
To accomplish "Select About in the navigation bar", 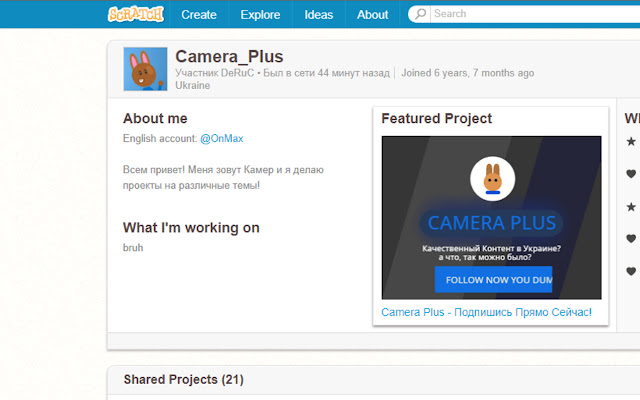I will pyautogui.click(x=372, y=15).
